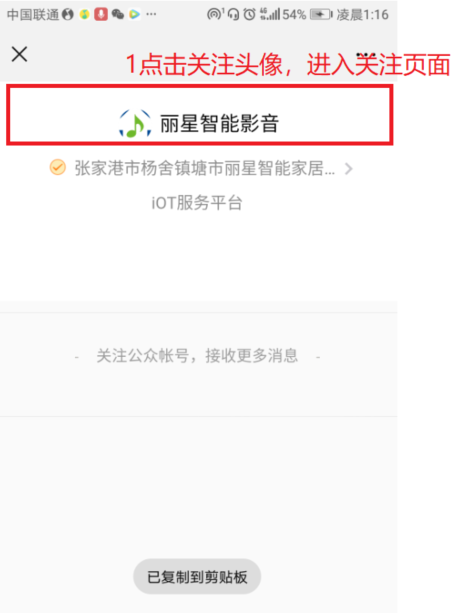
Task: Tap 关注公众帐号，接收更多消息 prompt
Action: 197,356
